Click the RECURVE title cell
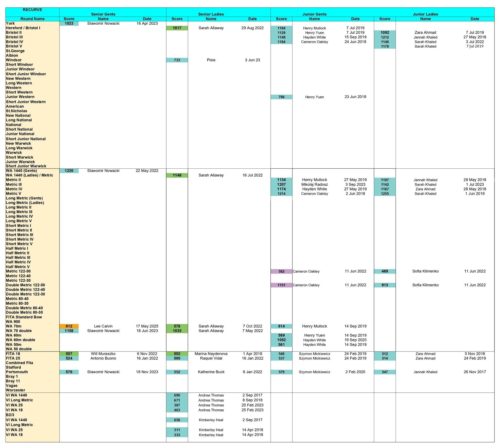Viewport: 501px width, 448px height. (32, 10)
